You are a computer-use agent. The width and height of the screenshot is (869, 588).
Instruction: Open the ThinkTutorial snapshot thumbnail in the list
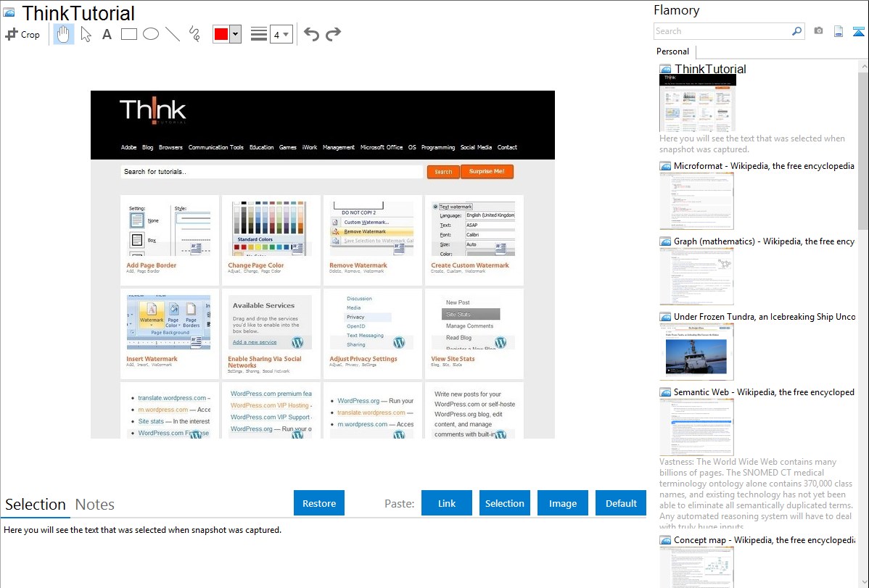[698, 103]
